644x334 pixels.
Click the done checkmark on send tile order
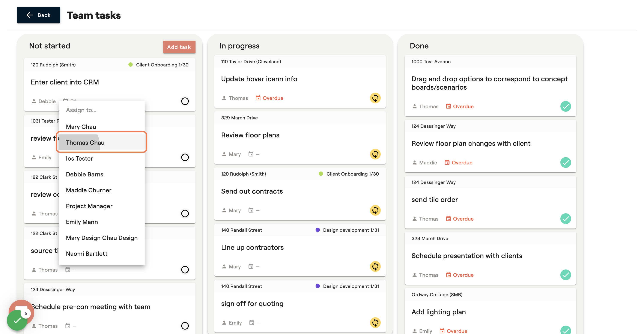566,219
